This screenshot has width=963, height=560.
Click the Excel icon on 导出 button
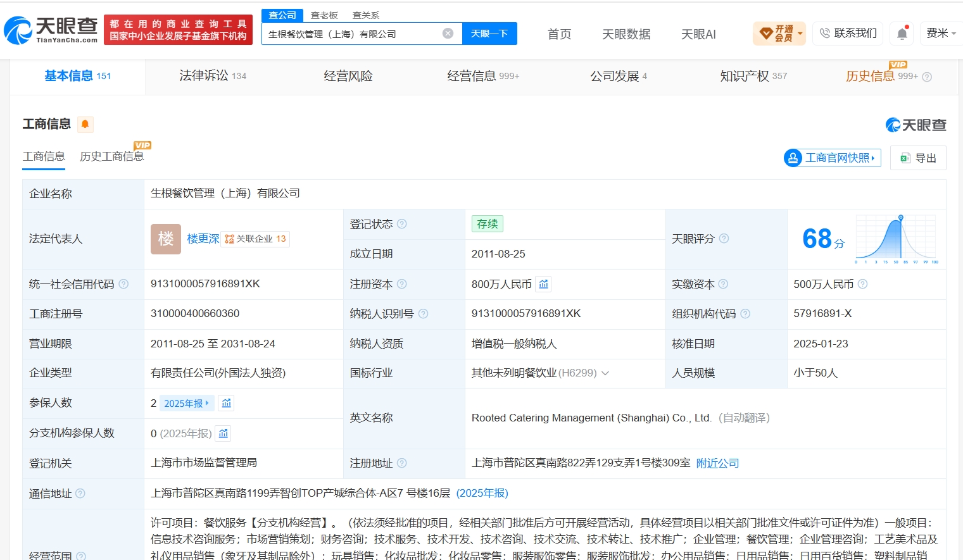pyautogui.click(x=905, y=158)
